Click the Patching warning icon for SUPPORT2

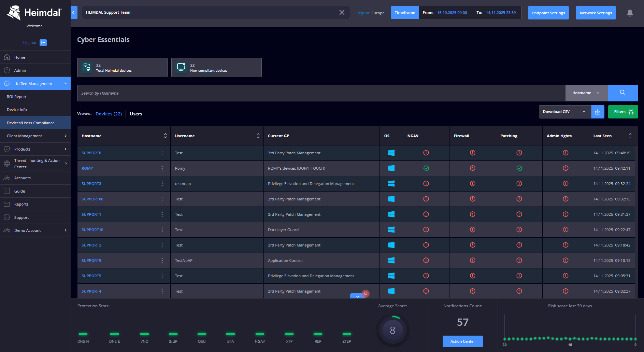(519, 245)
